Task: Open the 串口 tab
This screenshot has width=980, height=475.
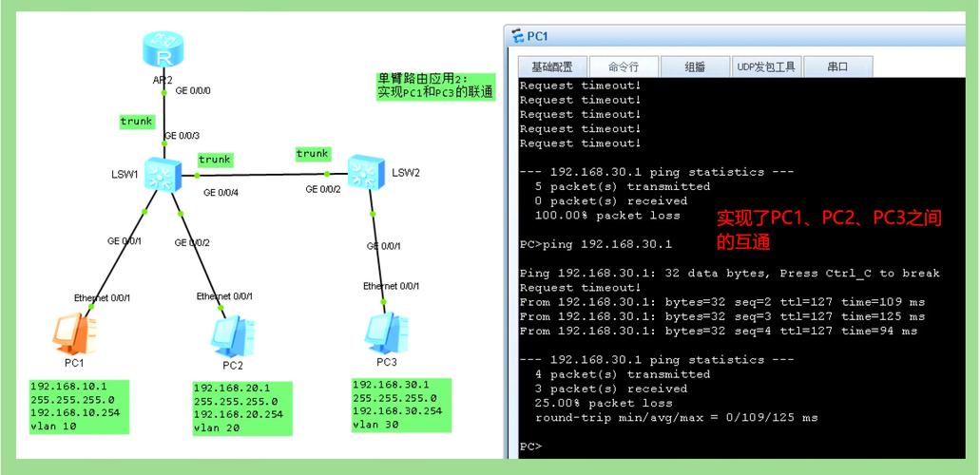Action: click(837, 66)
